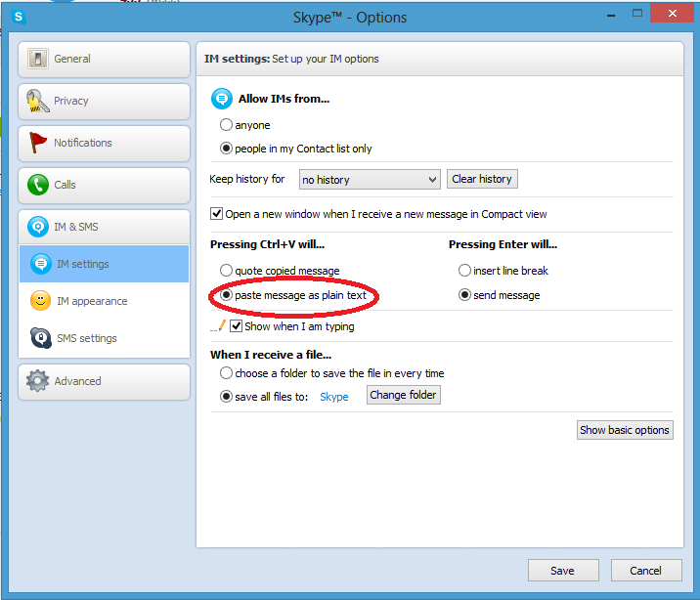Click Show basic options button
700x600 pixels.
625,430
